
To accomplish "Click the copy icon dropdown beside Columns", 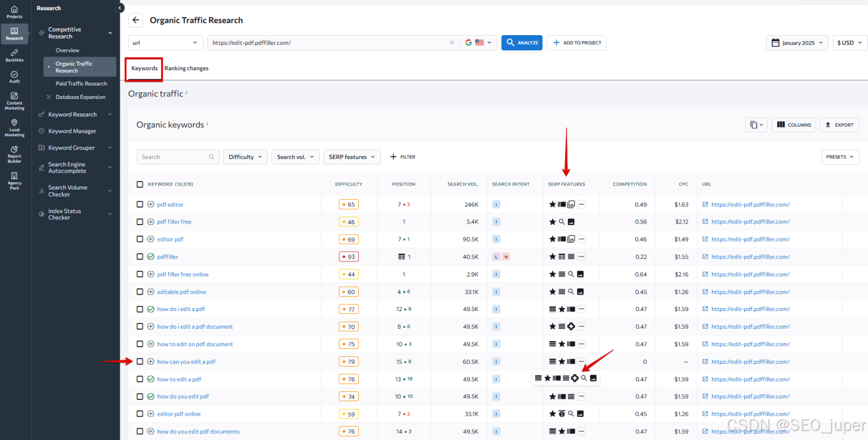I will 756,124.
